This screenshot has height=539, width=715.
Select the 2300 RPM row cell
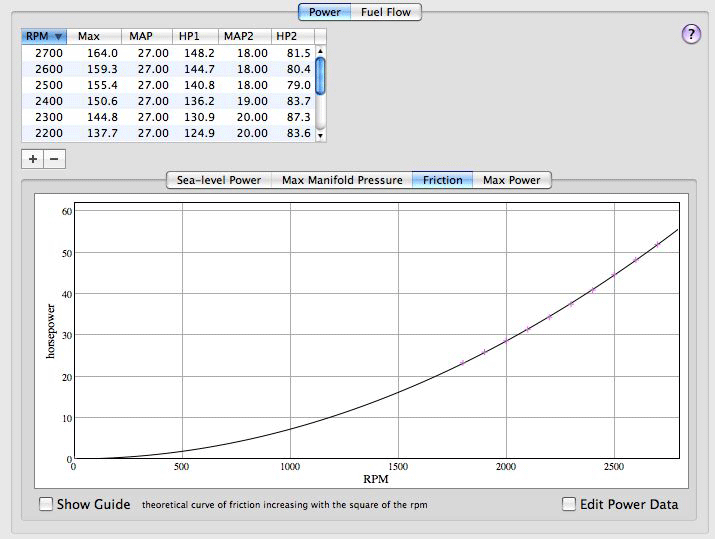coord(49,117)
